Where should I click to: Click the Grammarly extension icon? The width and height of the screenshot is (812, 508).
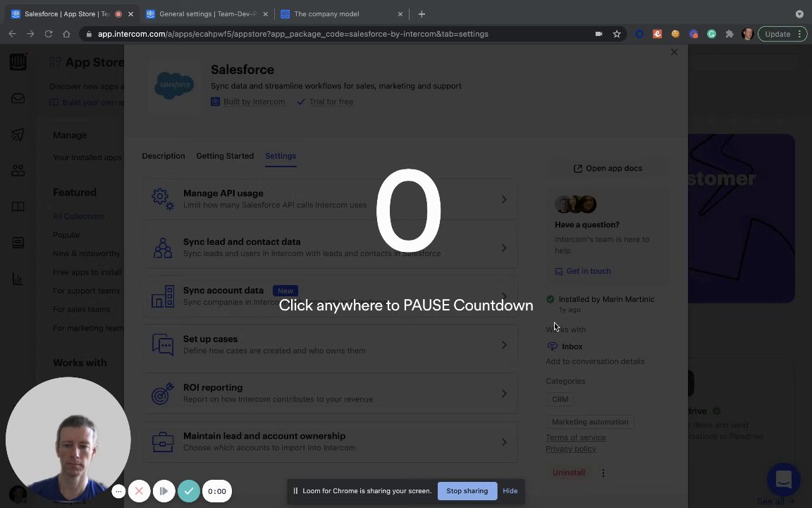click(711, 34)
